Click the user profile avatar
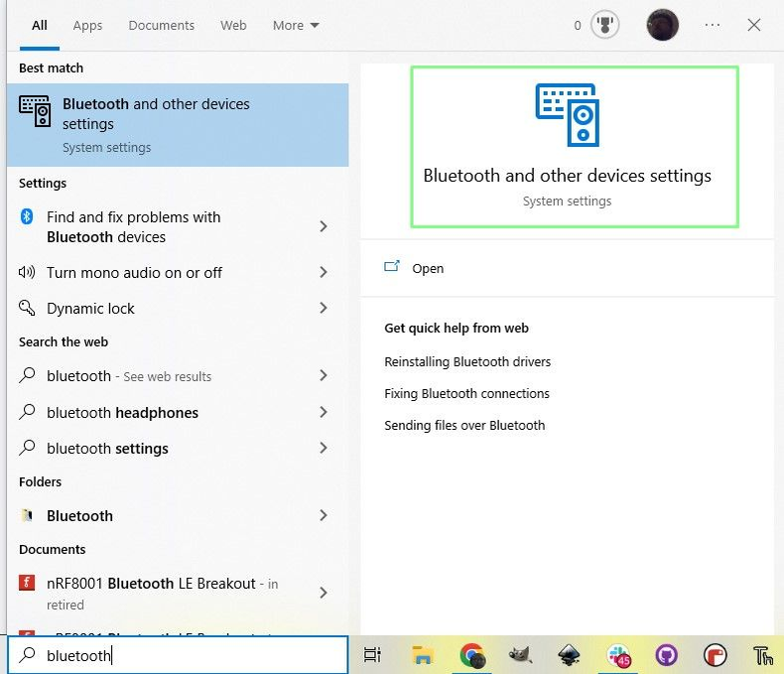Screen dimensions: 784x674 click(x=663, y=25)
